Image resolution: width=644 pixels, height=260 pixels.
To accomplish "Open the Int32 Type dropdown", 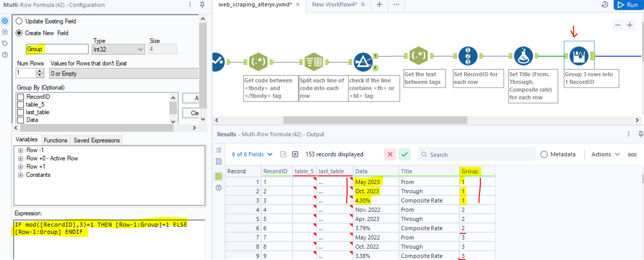I will point(118,49).
